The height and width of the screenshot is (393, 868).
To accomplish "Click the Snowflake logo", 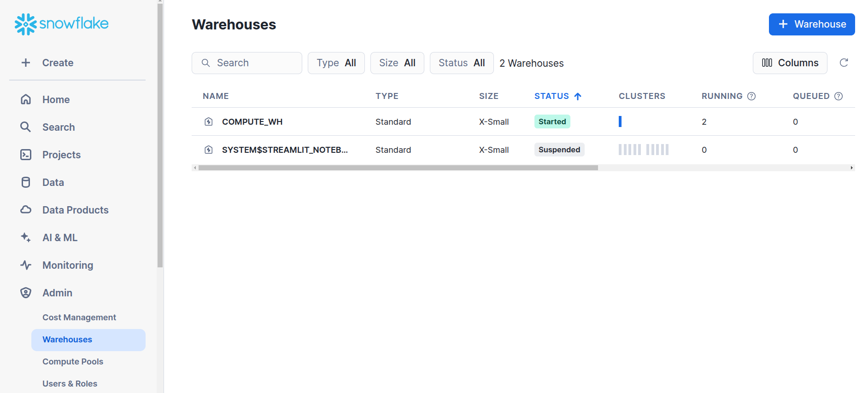I will coord(61,24).
